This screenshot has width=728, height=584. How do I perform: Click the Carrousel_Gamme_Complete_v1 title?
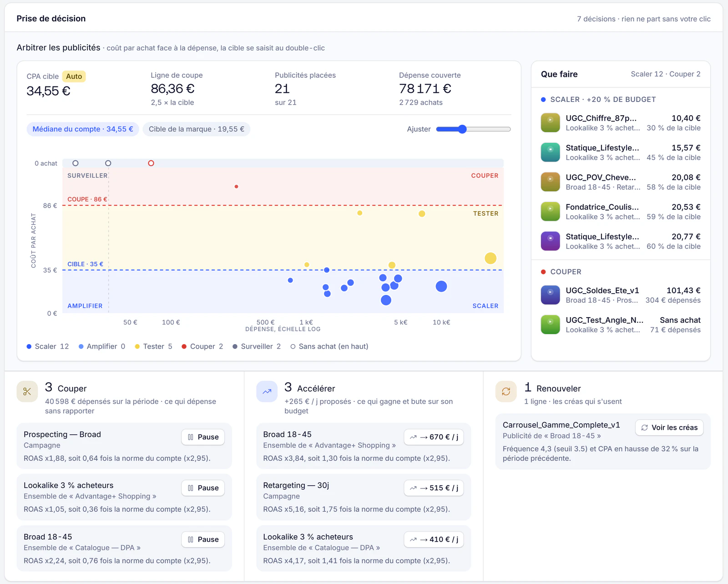pos(561,425)
